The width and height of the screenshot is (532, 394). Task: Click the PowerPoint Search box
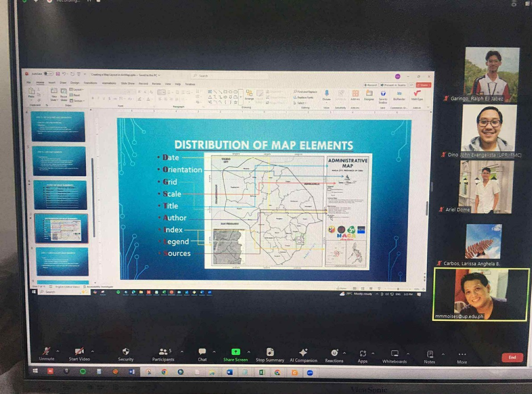pos(231,75)
